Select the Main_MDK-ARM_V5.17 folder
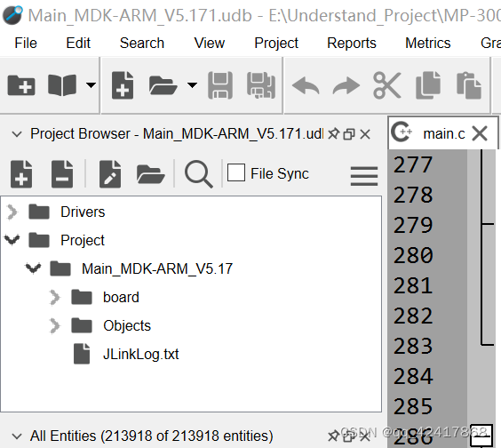Image resolution: width=501 pixels, height=448 pixels. (x=157, y=268)
